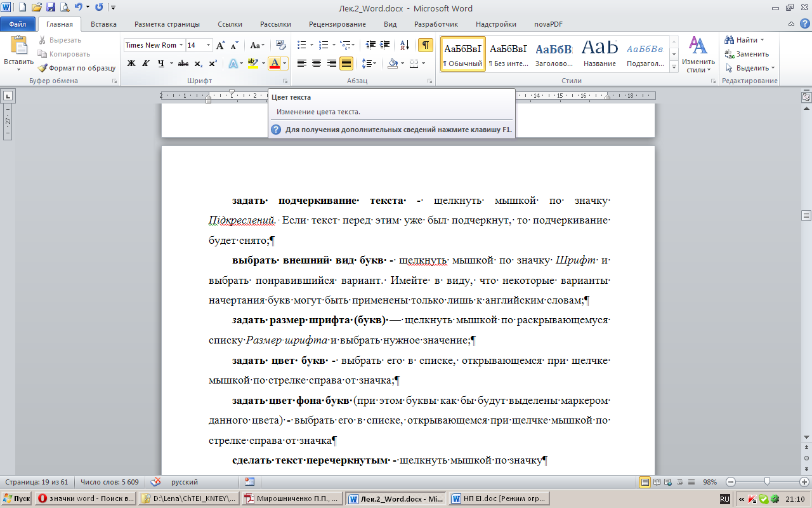Switch to the Ссылки ribbon tab
This screenshot has height=508, width=812.
230,24
